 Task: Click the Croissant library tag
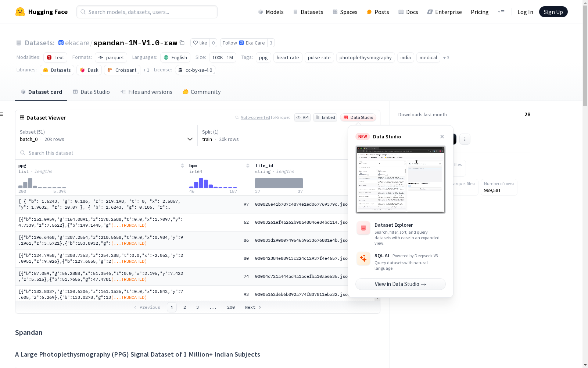click(122, 70)
